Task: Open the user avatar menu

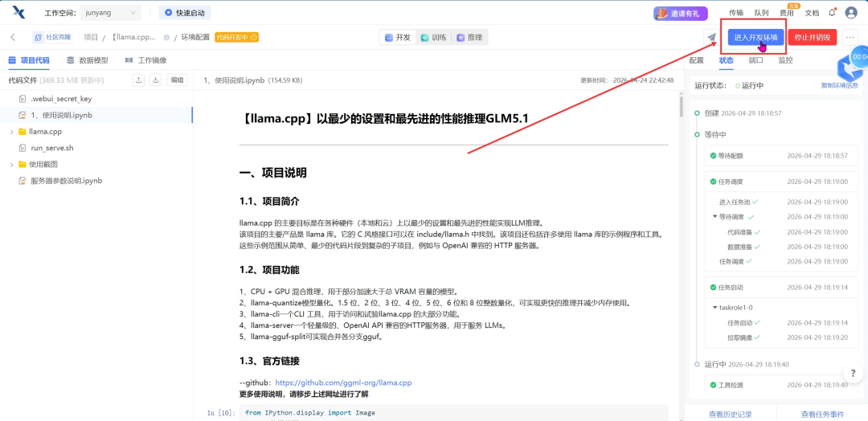Action: click(x=851, y=13)
